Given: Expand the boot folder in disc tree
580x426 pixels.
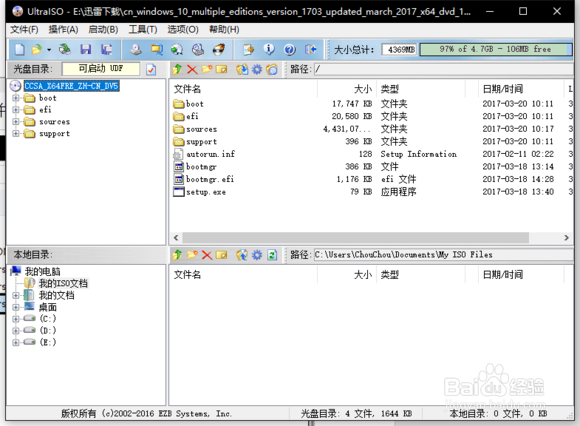Looking at the screenshot, I should pos(16,98).
